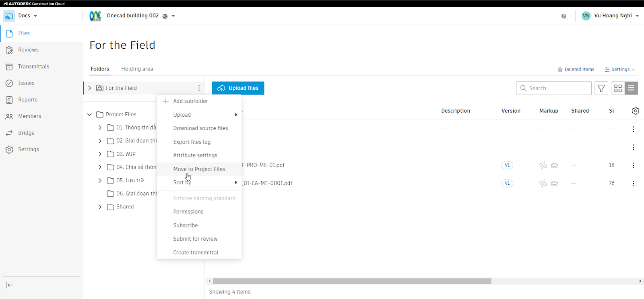
Task: Open table column settings gear
Action: 636,111
